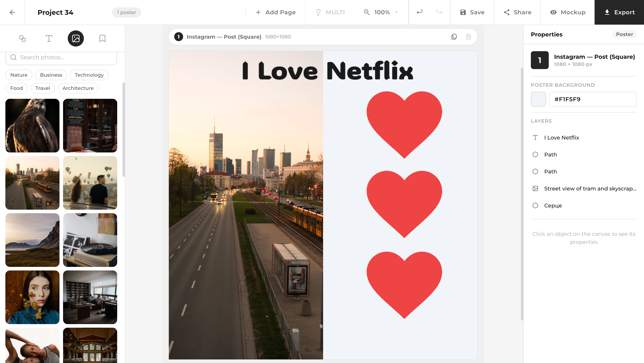Filter photos by Nature
The width and height of the screenshot is (644, 363).
point(19,75)
